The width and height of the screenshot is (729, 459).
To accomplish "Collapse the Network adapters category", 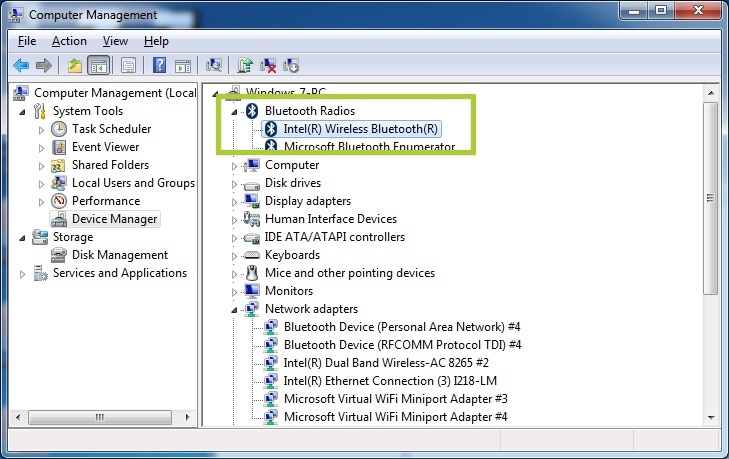I will pos(234,310).
